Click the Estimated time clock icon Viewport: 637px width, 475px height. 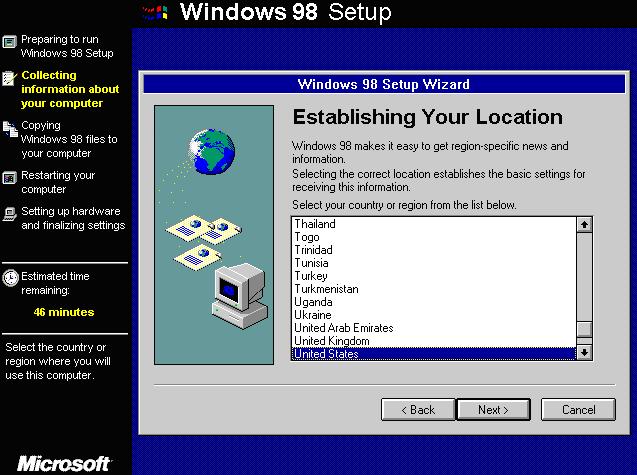[x=11, y=278]
